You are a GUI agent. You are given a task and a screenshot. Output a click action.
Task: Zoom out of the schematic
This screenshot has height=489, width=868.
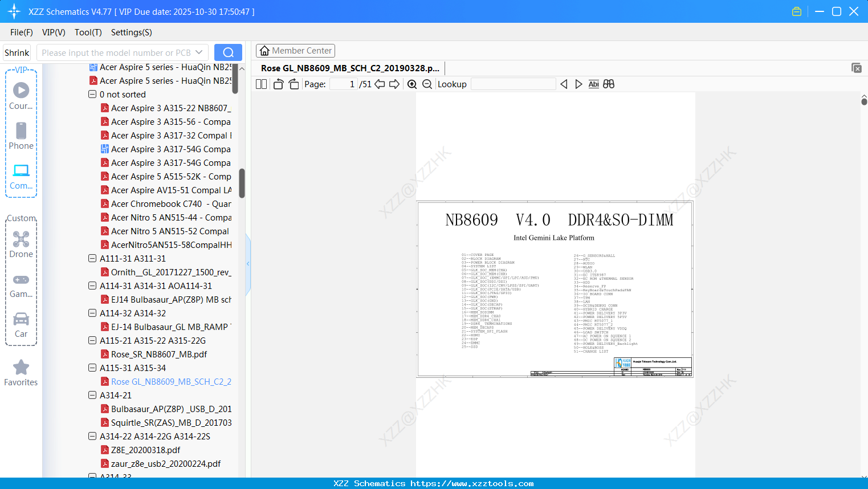pyautogui.click(x=427, y=84)
